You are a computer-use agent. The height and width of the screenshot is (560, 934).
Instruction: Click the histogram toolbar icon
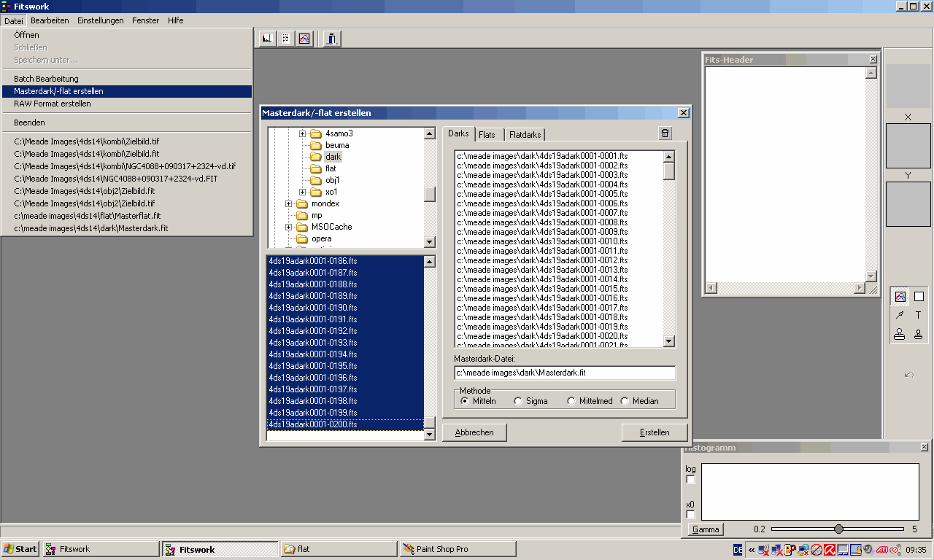click(x=267, y=39)
